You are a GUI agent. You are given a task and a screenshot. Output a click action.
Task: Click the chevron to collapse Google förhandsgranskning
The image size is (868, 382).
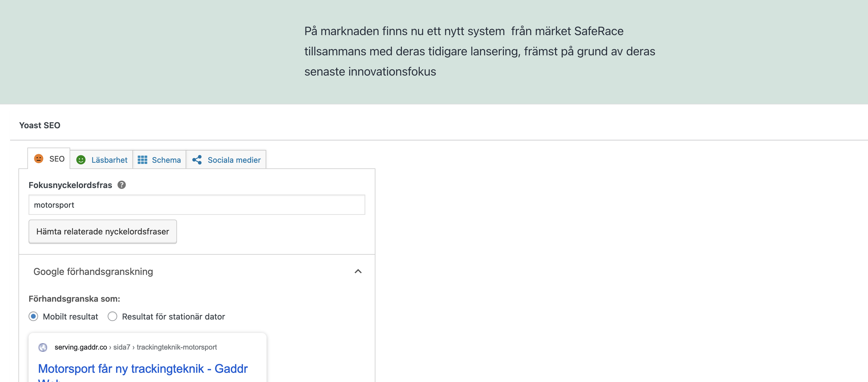(358, 271)
